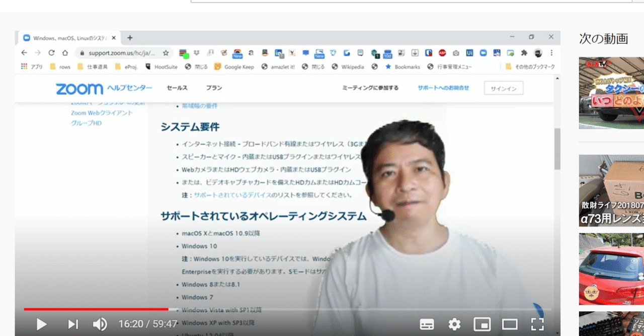644x336 pixels.
Task: Click the Zoom logo on help page
Action: point(79,88)
